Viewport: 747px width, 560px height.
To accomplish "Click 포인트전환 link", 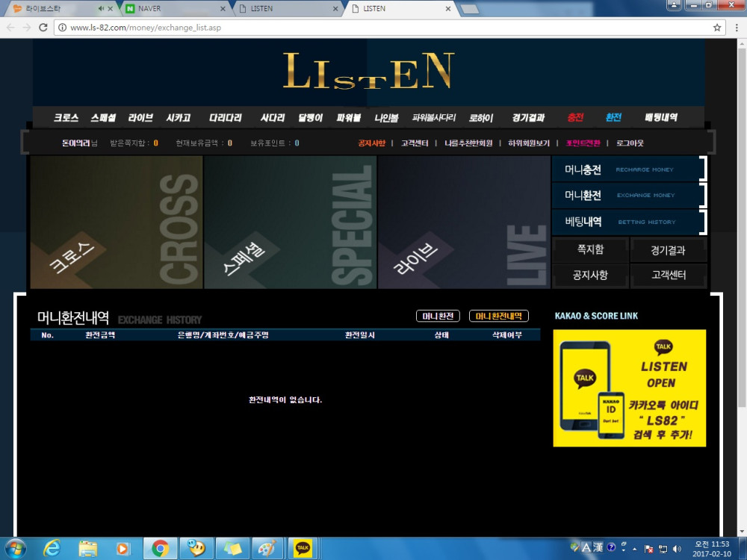I will click(x=583, y=143).
